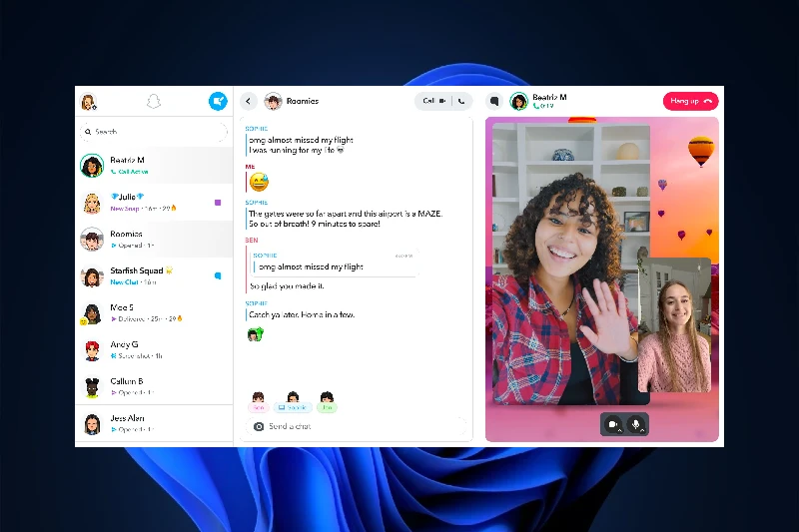
Task: Click Roomies title in chat header
Action: tap(303, 101)
